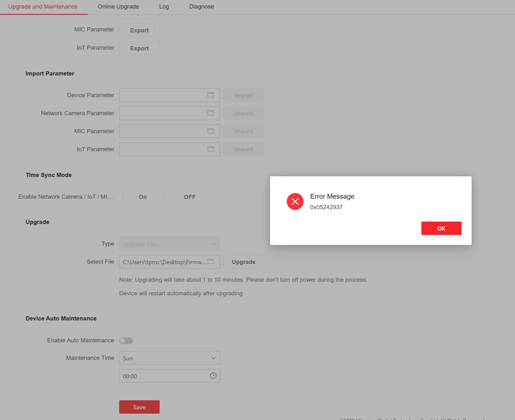Browse file for MIC Parameter import
The image size is (515, 420).
coord(211,131)
